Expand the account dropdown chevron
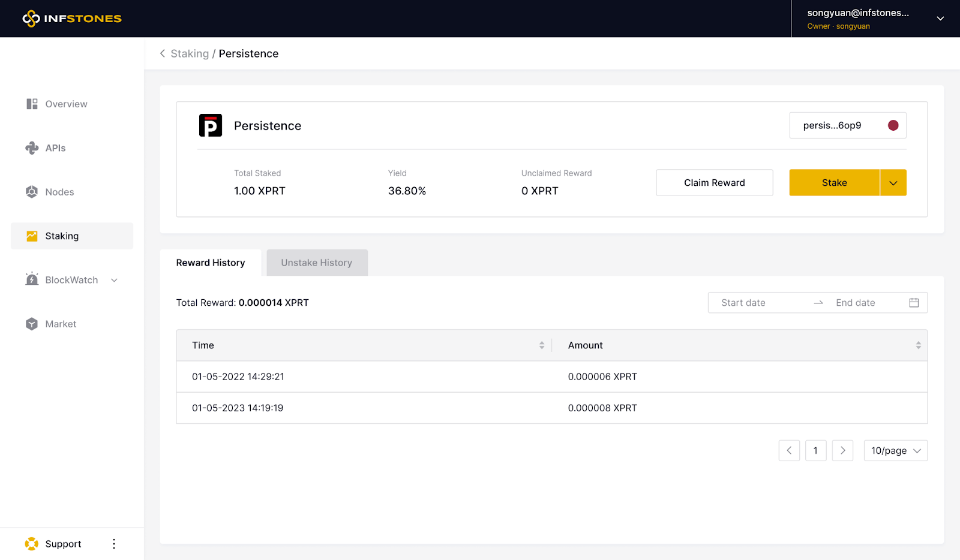This screenshot has width=960, height=560. (x=940, y=19)
